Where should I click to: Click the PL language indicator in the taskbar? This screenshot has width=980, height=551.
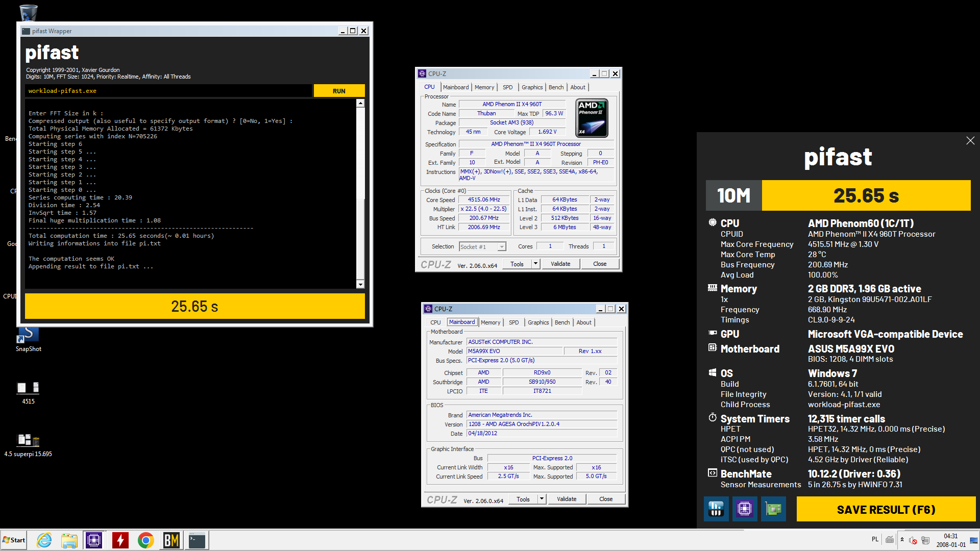pyautogui.click(x=875, y=540)
